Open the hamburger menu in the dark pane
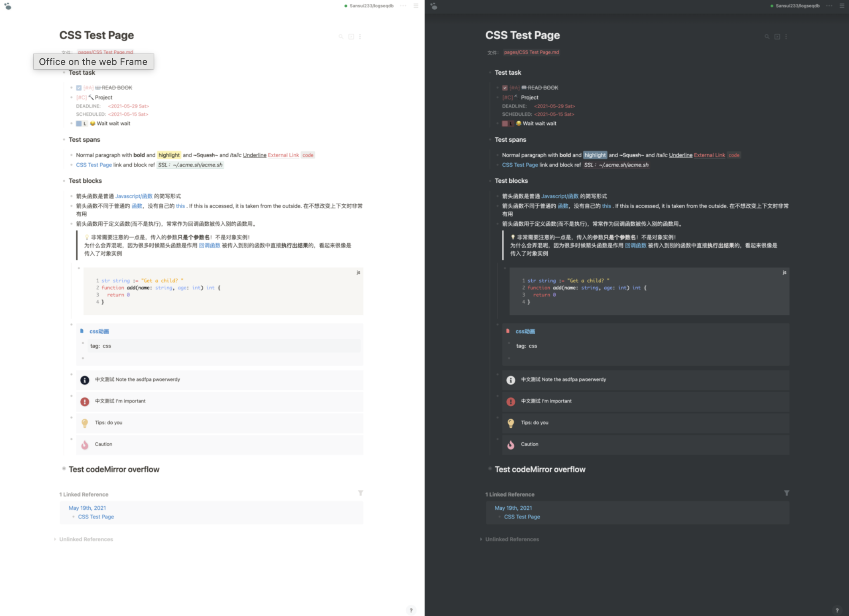Screen dimensions: 849x616 click(842, 6)
